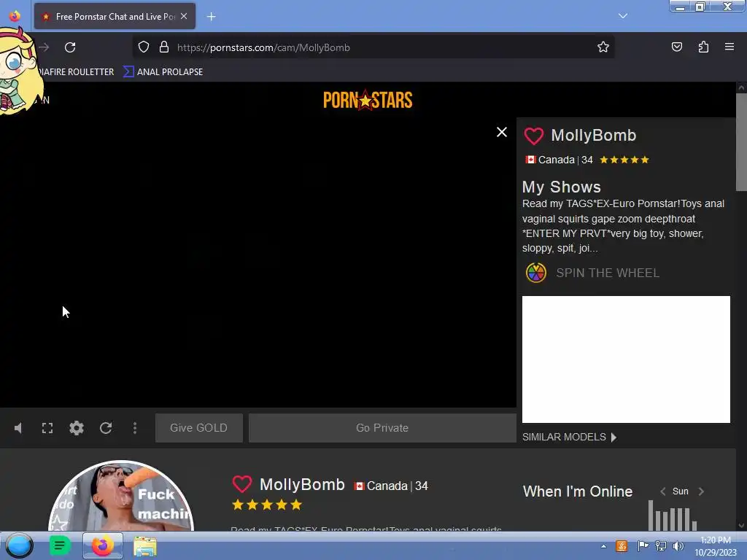Click the orange tray icon beside the flag
The width and height of the screenshot is (747, 560).
pos(622,546)
